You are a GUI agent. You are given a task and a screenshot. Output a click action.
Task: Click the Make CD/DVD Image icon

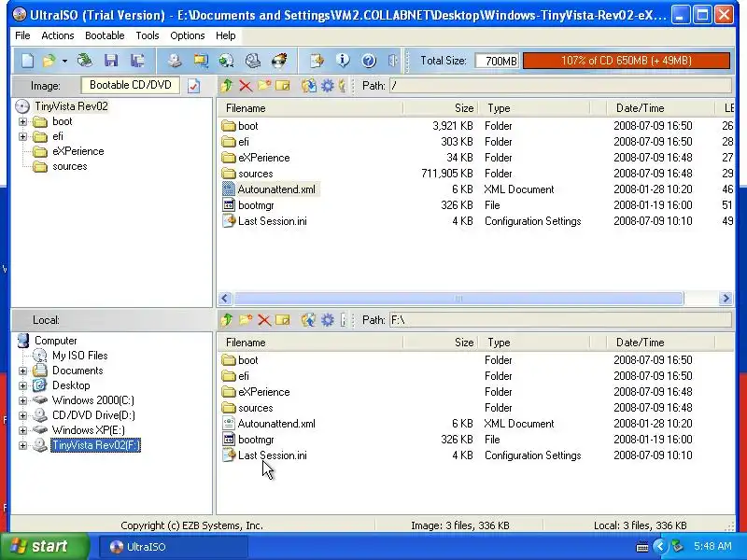point(175,61)
